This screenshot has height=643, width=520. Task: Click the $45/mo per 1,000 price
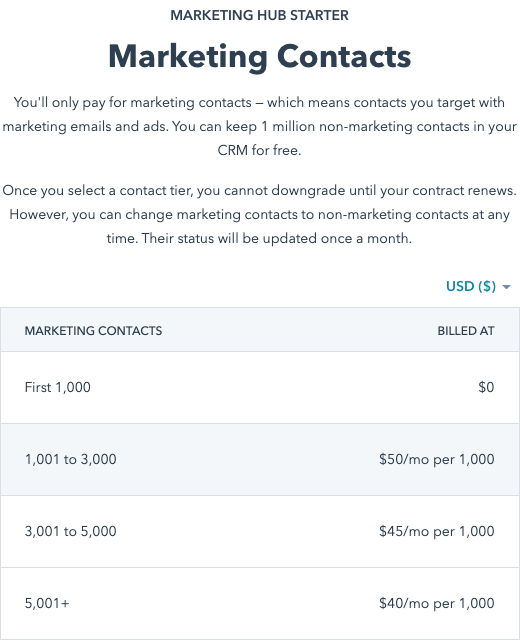437,532
